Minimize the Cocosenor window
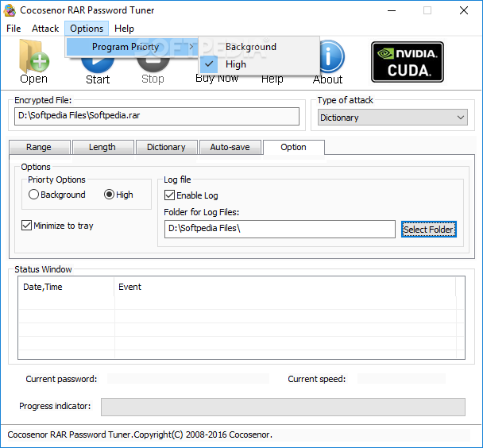 click(392, 10)
